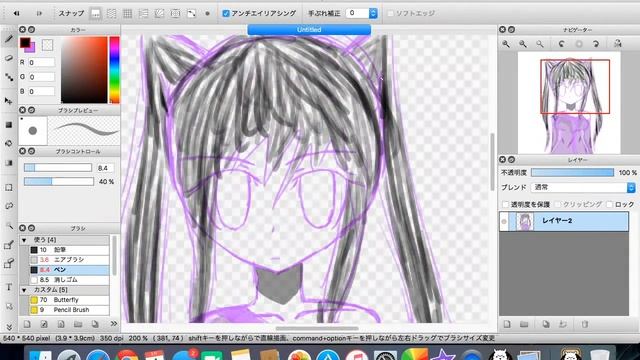Select the lasso selection tool
This screenshot has height=360, width=640.
coord(9,206)
